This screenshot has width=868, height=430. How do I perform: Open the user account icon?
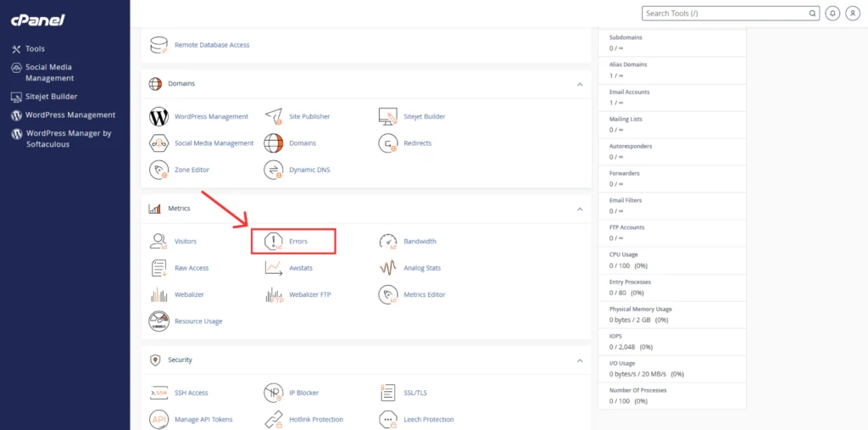point(853,14)
